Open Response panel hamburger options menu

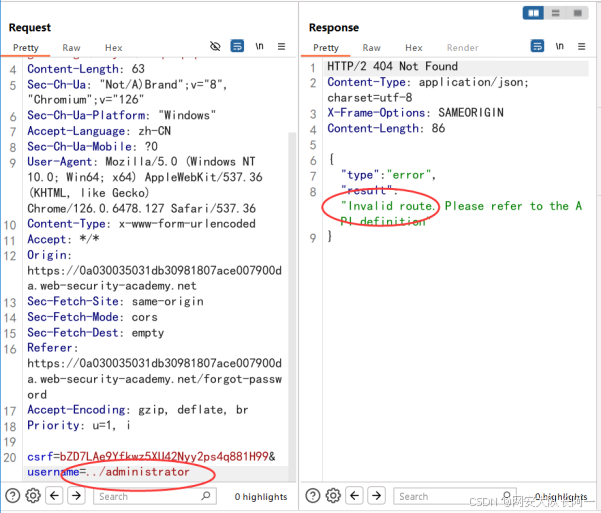(581, 47)
